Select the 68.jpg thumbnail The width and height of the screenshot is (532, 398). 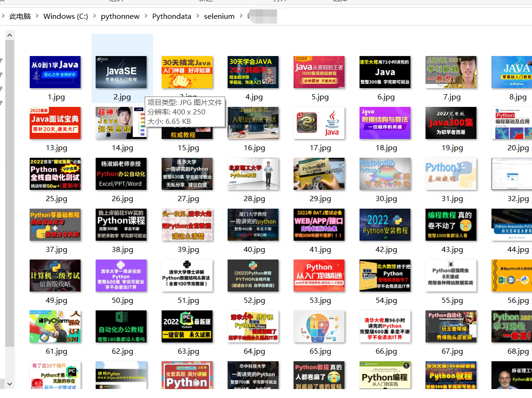512,326
